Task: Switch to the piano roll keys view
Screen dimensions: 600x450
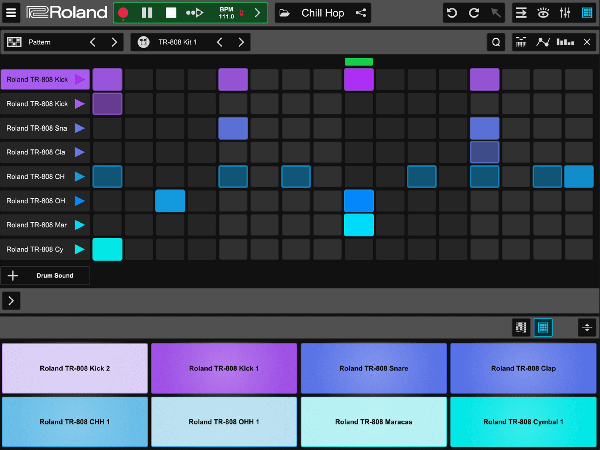Action: click(x=521, y=328)
